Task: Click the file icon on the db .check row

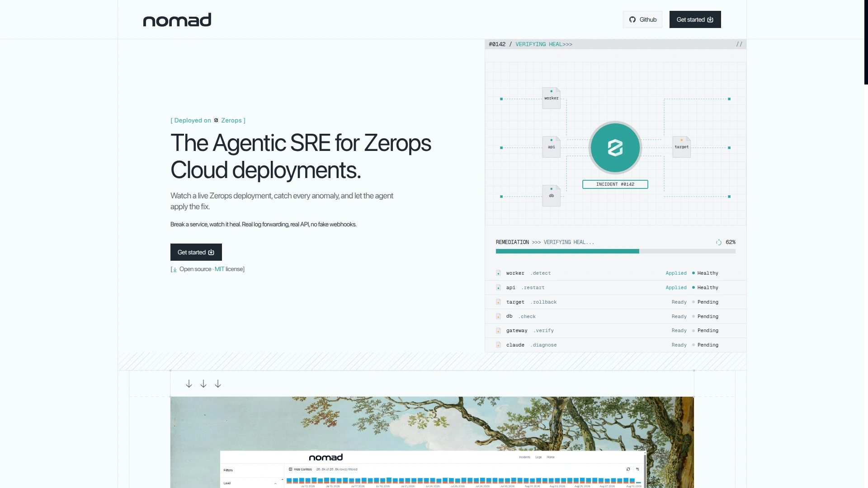Action: [x=498, y=316]
